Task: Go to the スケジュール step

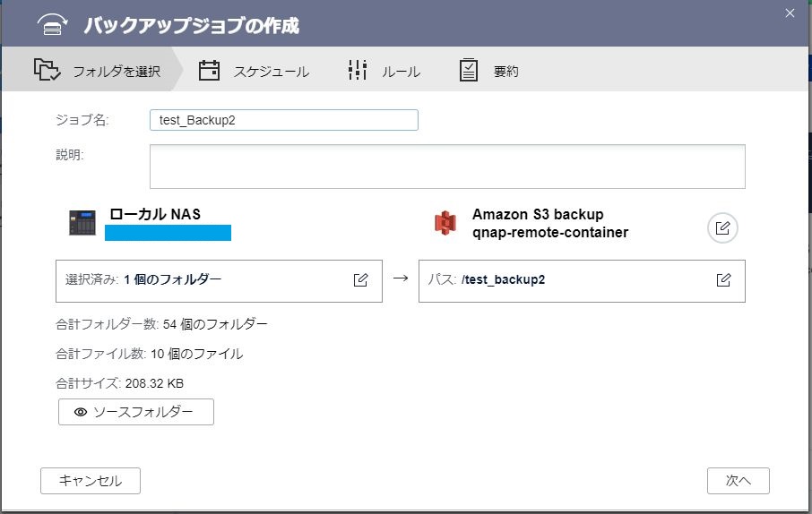Action: pyautogui.click(x=254, y=70)
